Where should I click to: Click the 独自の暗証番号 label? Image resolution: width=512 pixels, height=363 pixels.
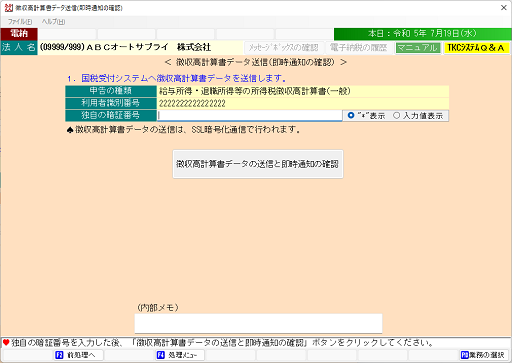pos(111,115)
